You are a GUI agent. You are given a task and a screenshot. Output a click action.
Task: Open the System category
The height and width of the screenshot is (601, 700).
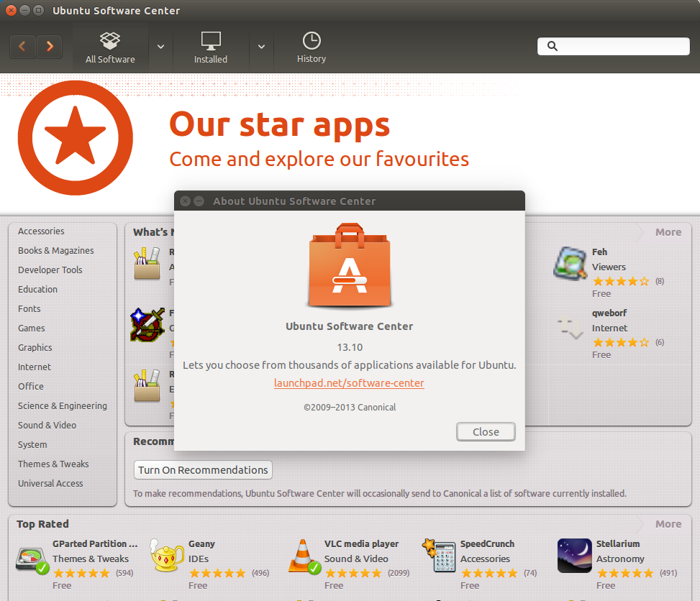tap(32, 445)
